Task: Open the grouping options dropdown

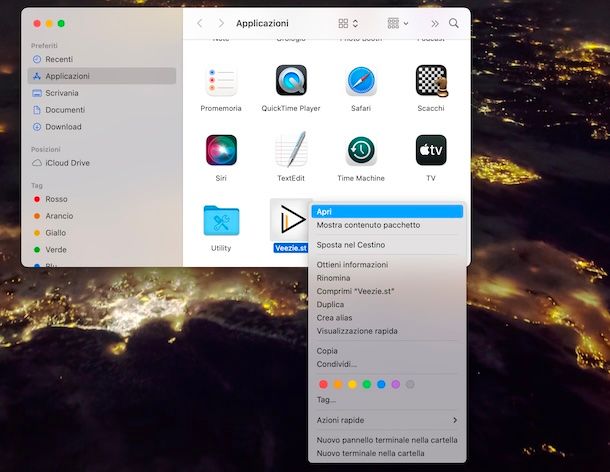Action: [398, 23]
